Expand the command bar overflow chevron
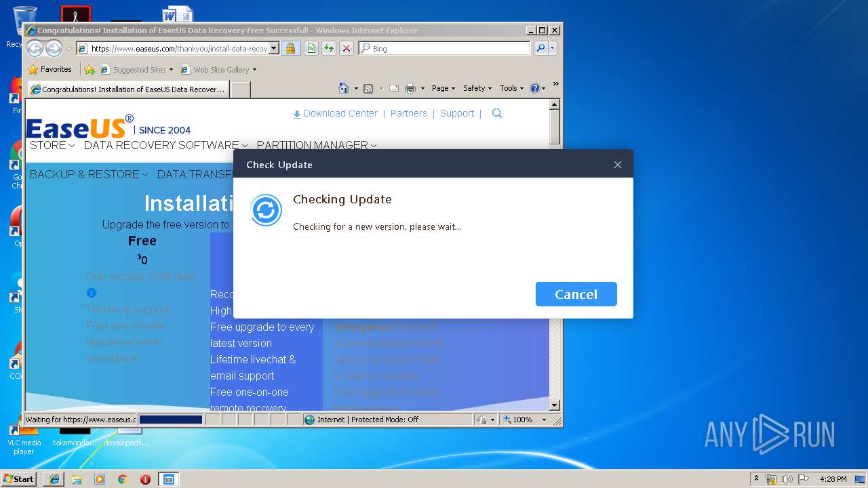Viewport: 868px width, 488px height. 555,85
